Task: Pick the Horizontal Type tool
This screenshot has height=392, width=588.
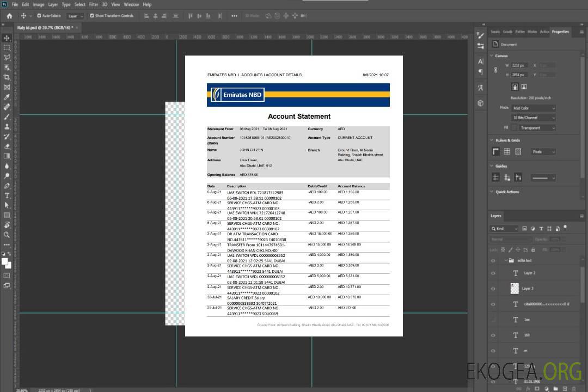Action: coord(7,195)
